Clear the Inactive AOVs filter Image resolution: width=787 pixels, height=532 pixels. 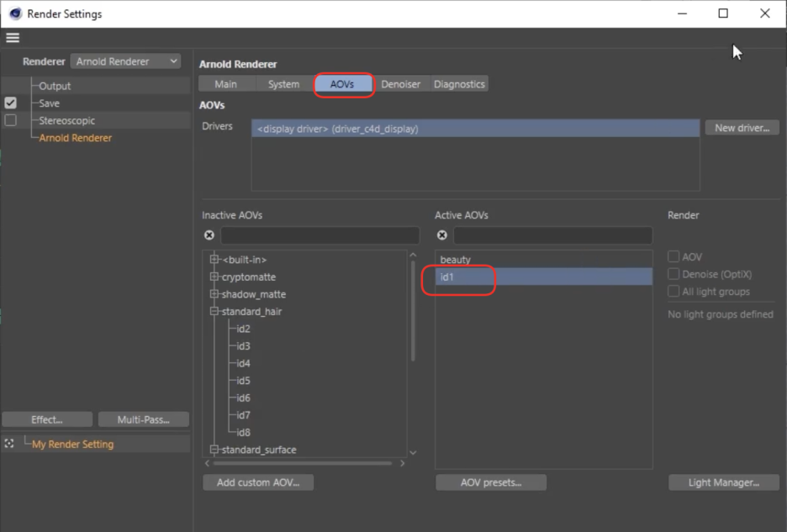(209, 234)
